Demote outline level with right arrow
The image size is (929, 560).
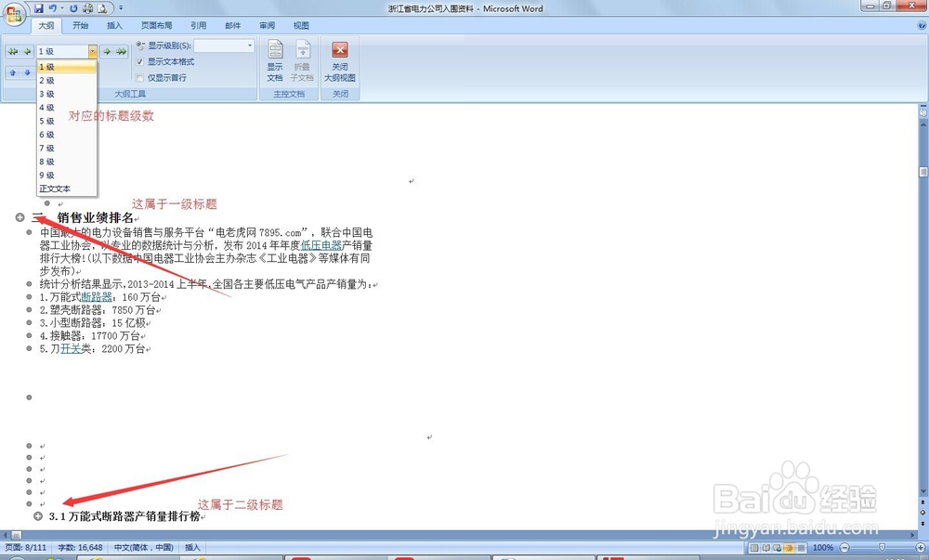107,51
